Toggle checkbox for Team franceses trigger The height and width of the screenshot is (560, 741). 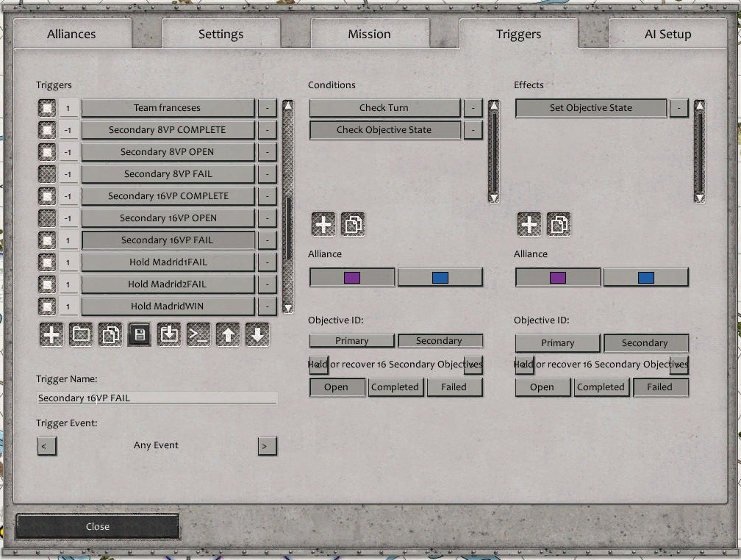coord(47,108)
